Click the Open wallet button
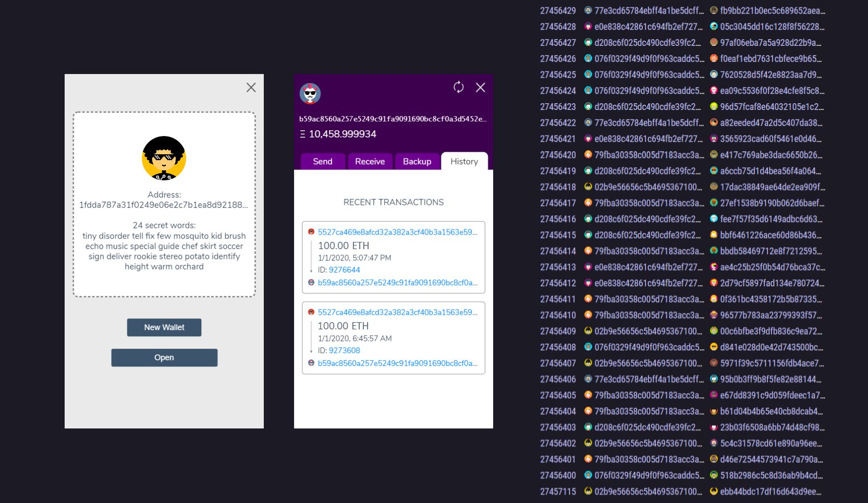 (164, 358)
